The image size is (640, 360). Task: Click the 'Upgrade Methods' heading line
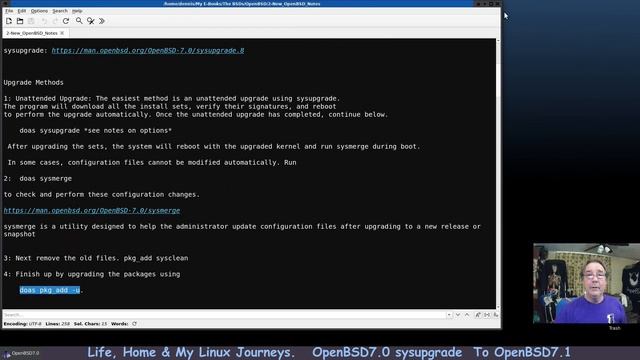pyautogui.click(x=33, y=82)
